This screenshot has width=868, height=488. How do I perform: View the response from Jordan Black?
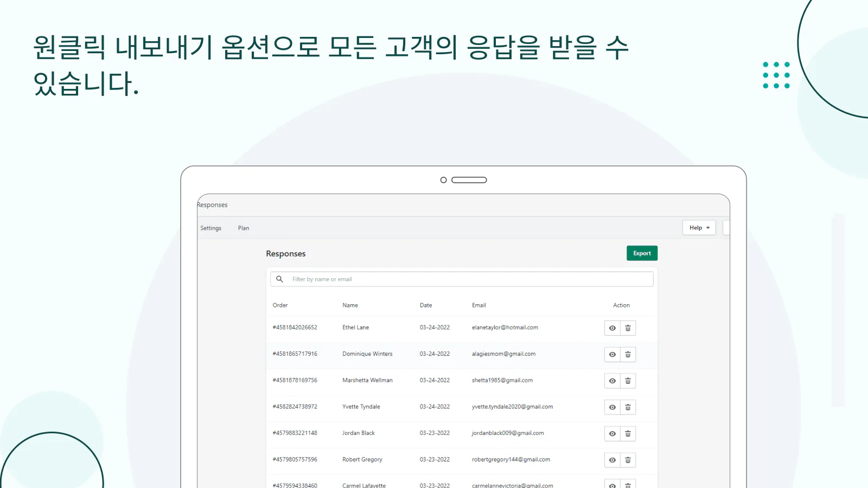[x=612, y=434]
